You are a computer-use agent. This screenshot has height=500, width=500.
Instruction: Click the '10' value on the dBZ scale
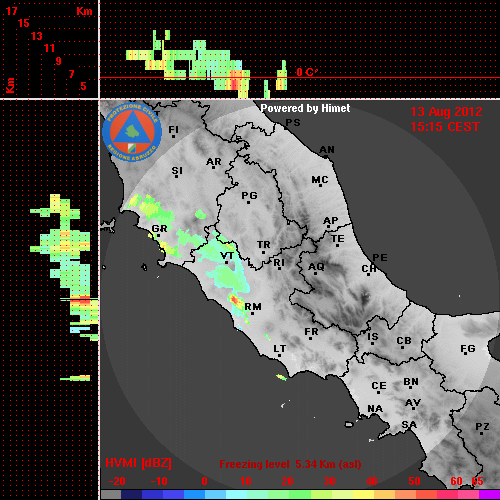tap(246, 481)
